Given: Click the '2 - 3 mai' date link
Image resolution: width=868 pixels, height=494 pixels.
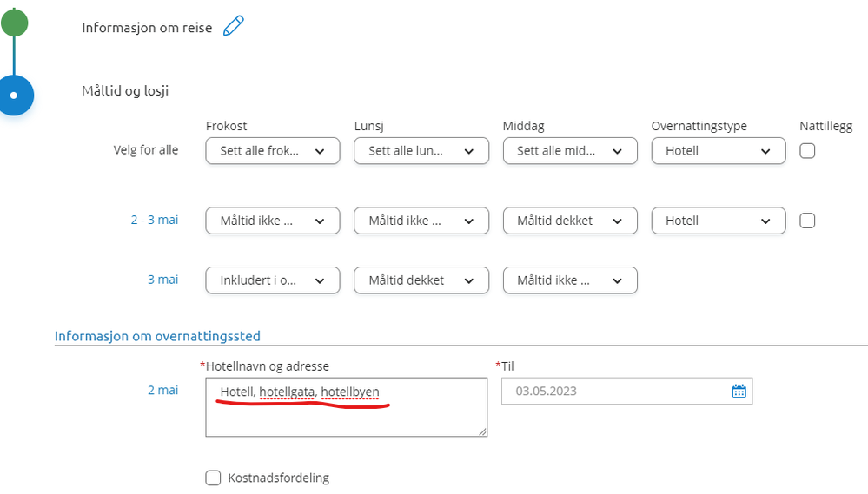Looking at the screenshot, I should coord(155,220).
